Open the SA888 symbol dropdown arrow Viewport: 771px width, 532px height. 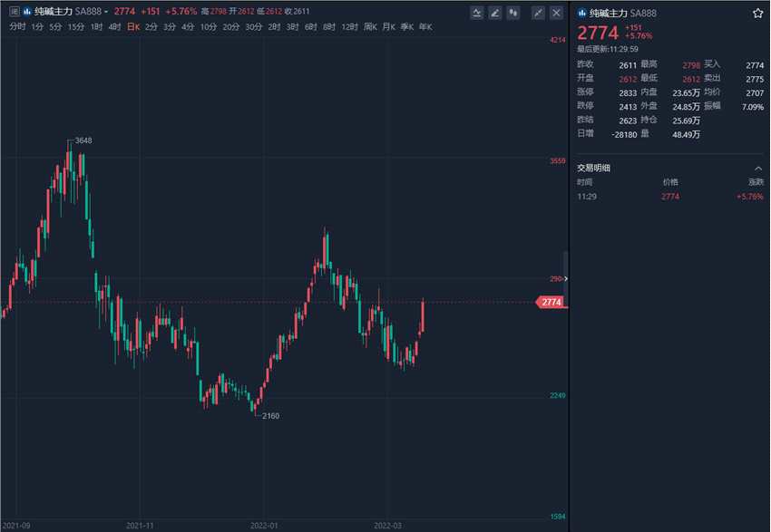pyautogui.click(x=106, y=12)
